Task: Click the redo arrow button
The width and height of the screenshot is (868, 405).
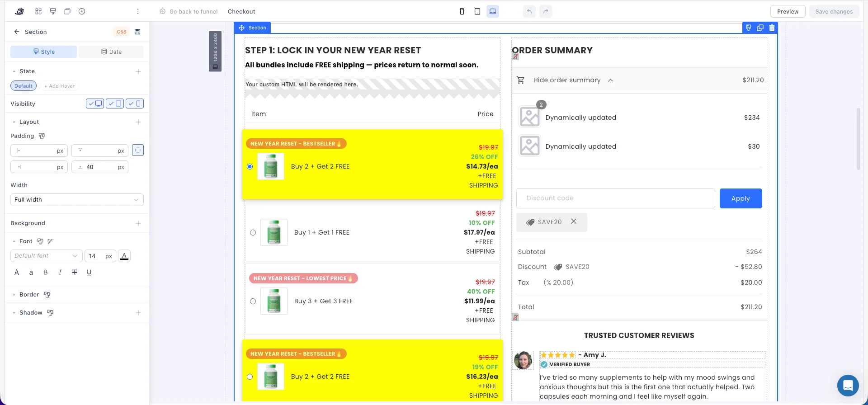Action: (546, 11)
